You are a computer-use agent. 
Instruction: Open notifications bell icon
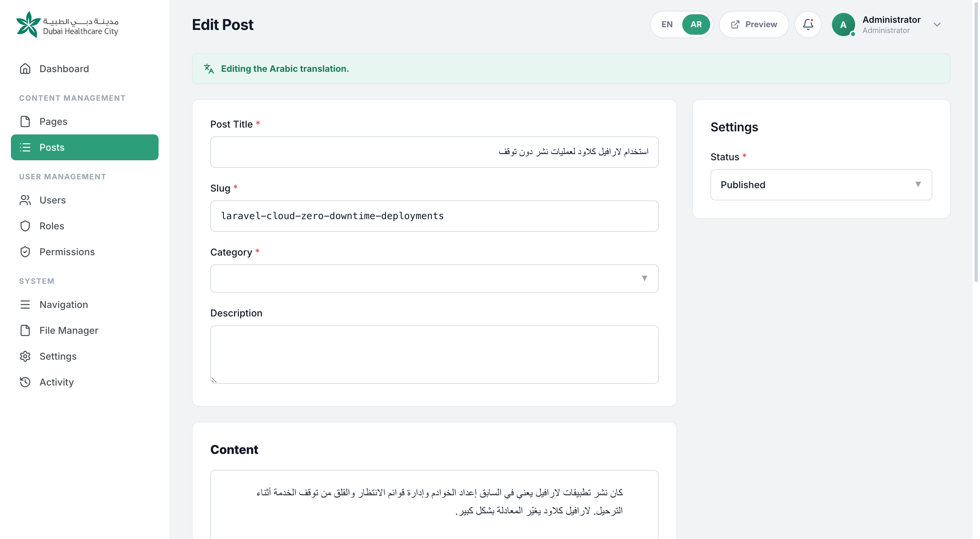808,24
